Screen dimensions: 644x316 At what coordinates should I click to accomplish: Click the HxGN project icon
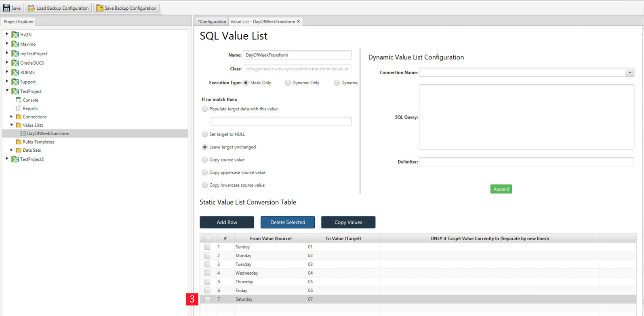[15, 35]
